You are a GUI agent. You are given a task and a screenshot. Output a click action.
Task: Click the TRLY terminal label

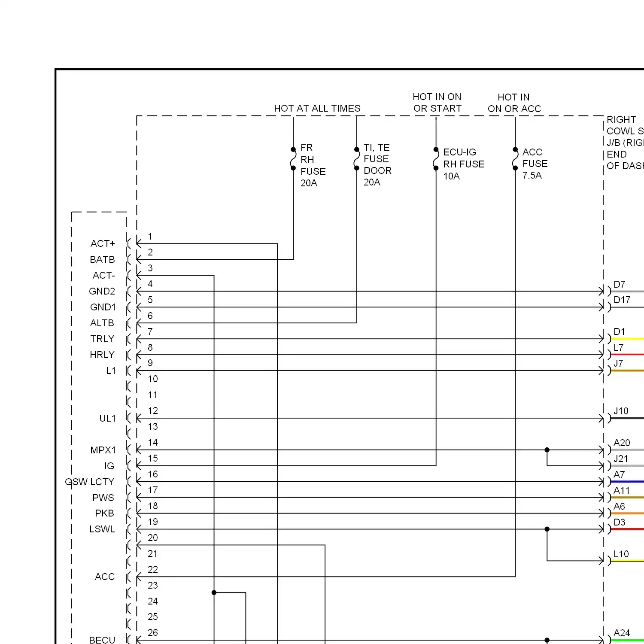tap(102, 339)
